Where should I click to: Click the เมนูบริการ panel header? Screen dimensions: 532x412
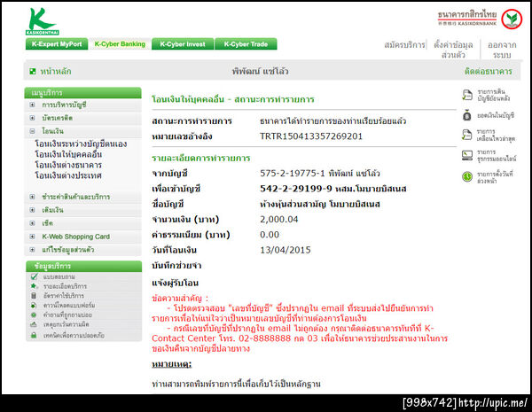point(82,92)
